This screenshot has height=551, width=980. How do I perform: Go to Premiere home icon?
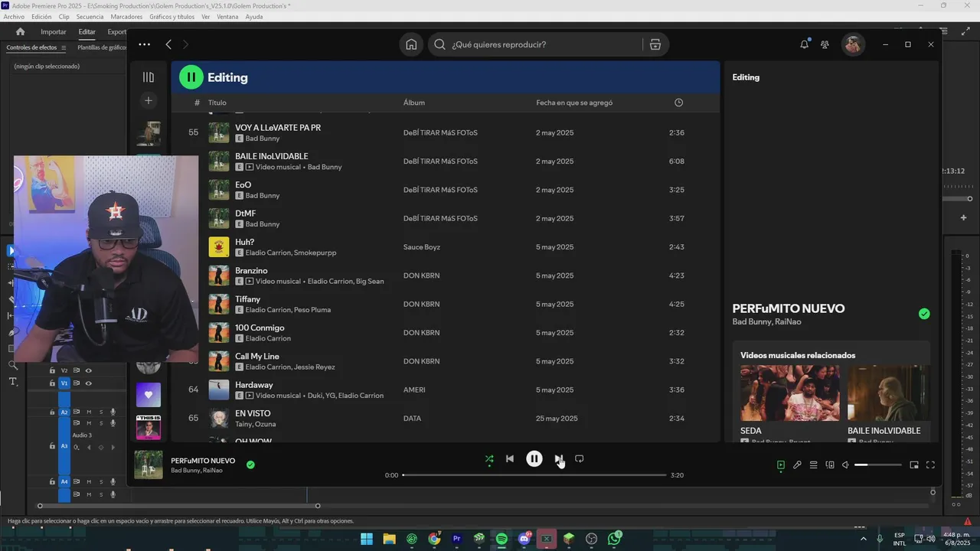pos(21,32)
